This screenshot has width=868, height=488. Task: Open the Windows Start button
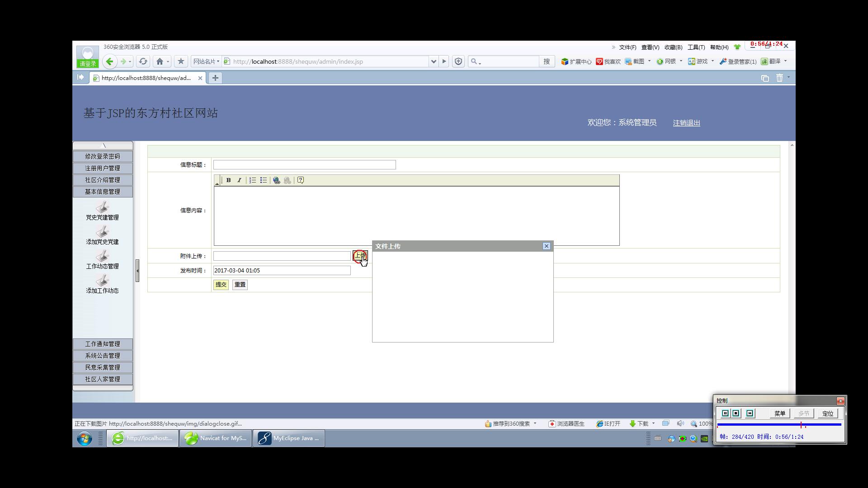point(85,438)
